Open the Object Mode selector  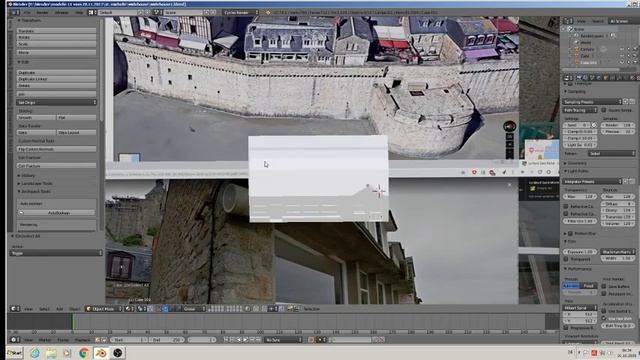[104, 309]
